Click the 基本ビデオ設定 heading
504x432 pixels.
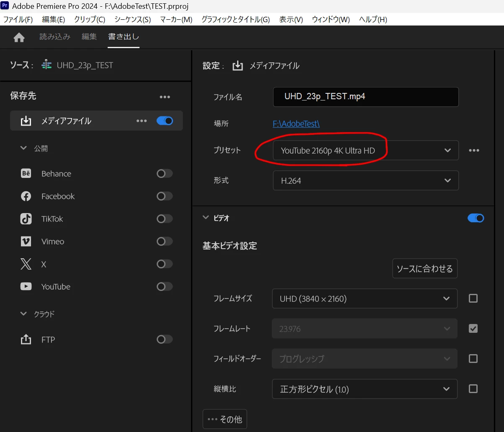click(x=230, y=246)
